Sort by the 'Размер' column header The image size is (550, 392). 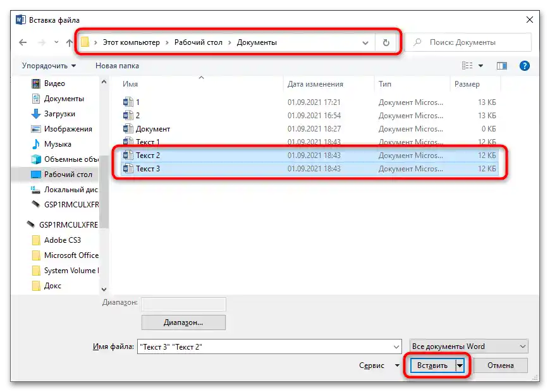point(467,84)
